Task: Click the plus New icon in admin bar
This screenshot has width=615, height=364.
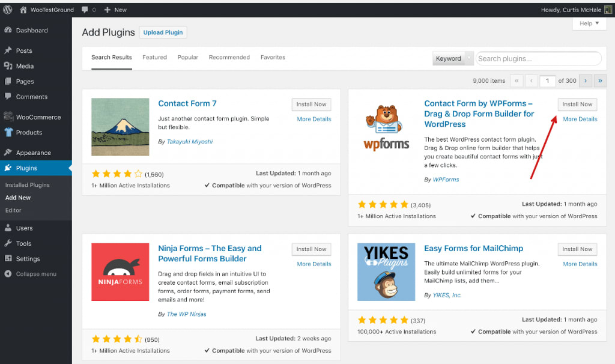Action: click(107, 10)
